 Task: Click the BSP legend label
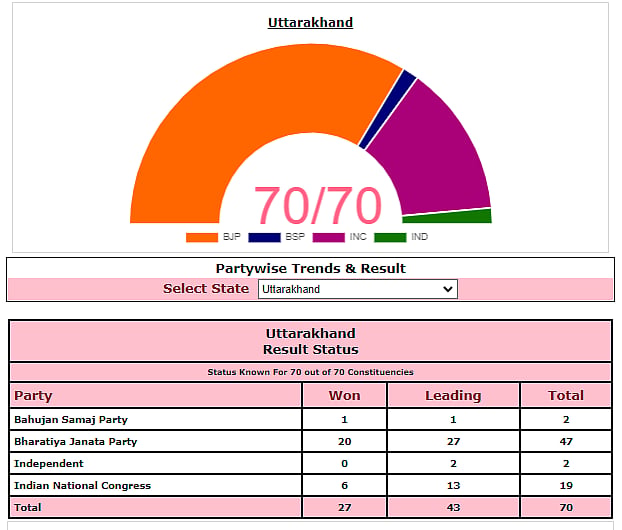(295, 237)
